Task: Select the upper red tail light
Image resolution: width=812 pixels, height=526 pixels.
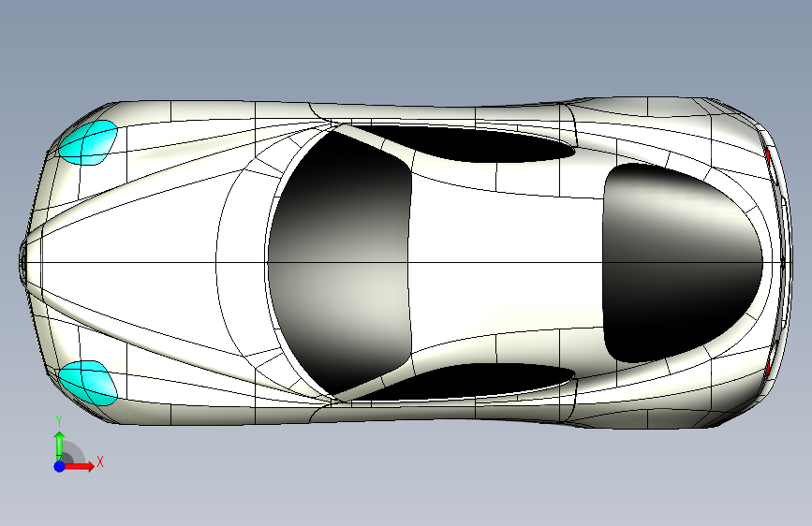Action: pos(767,154)
